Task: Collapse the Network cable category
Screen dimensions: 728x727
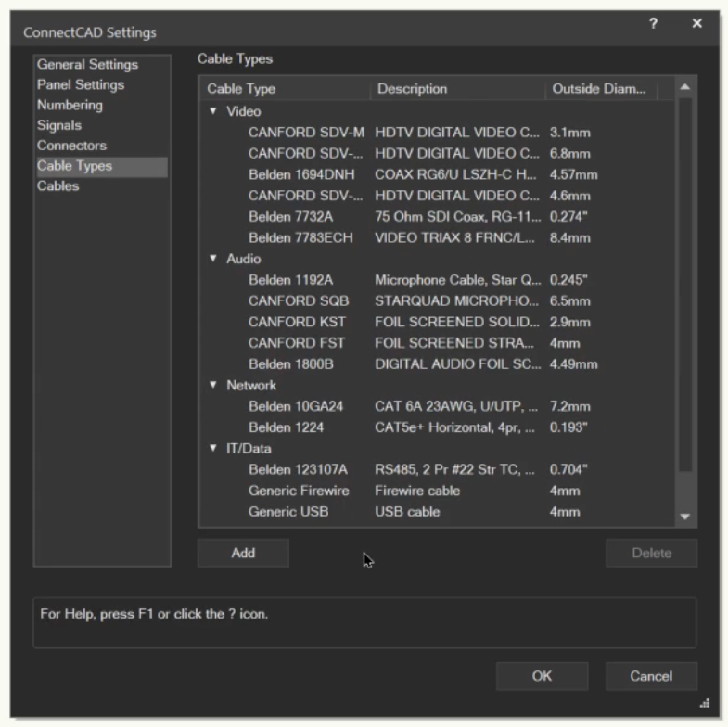Action: click(x=213, y=385)
